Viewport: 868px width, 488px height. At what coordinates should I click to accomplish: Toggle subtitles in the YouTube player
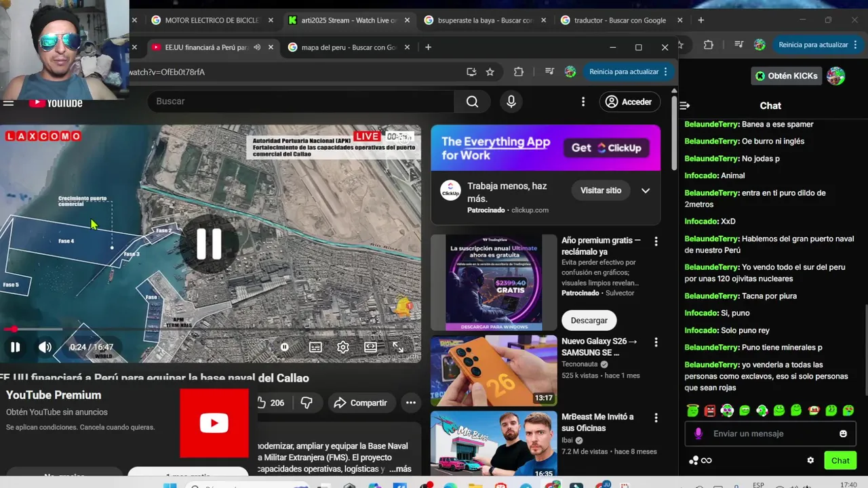tap(315, 347)
